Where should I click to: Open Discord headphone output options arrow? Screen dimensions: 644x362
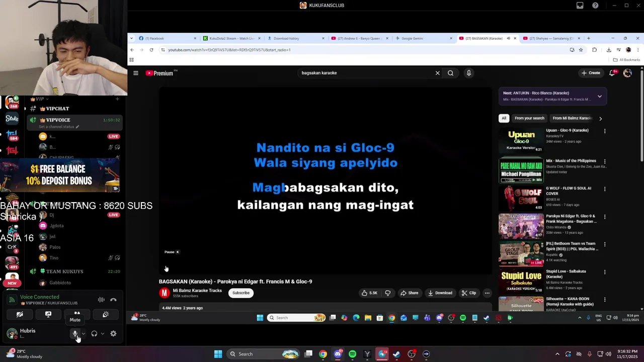(103, 334)
